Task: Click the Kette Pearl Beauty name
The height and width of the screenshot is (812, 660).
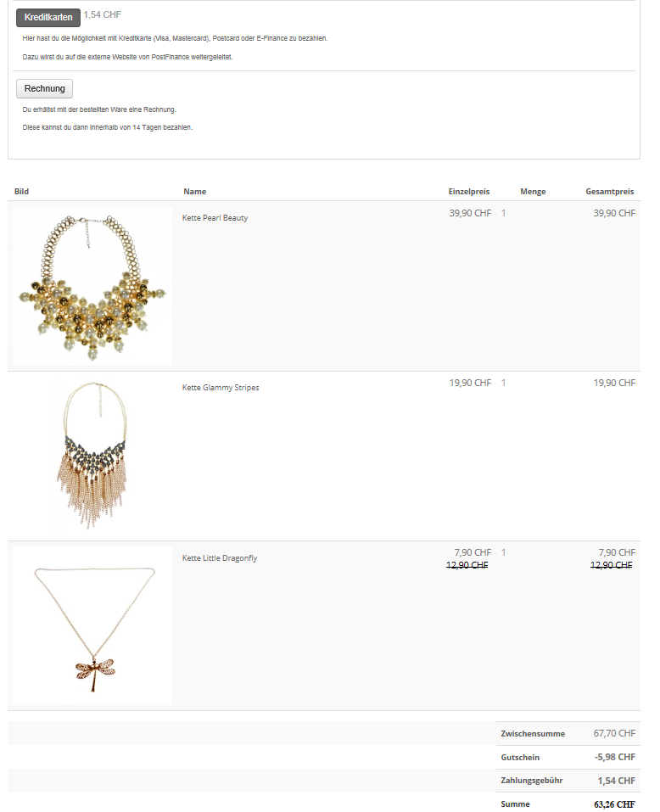Action: 215,218
